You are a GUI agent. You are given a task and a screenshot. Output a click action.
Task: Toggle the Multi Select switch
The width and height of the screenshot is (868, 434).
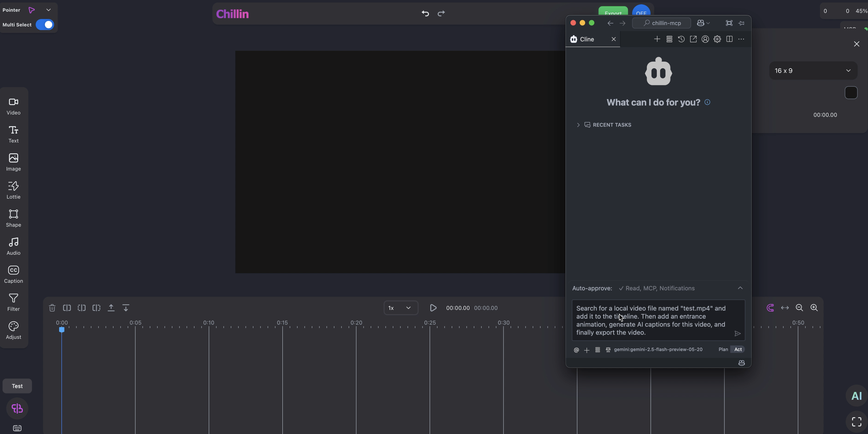click(x=45, y=25)
